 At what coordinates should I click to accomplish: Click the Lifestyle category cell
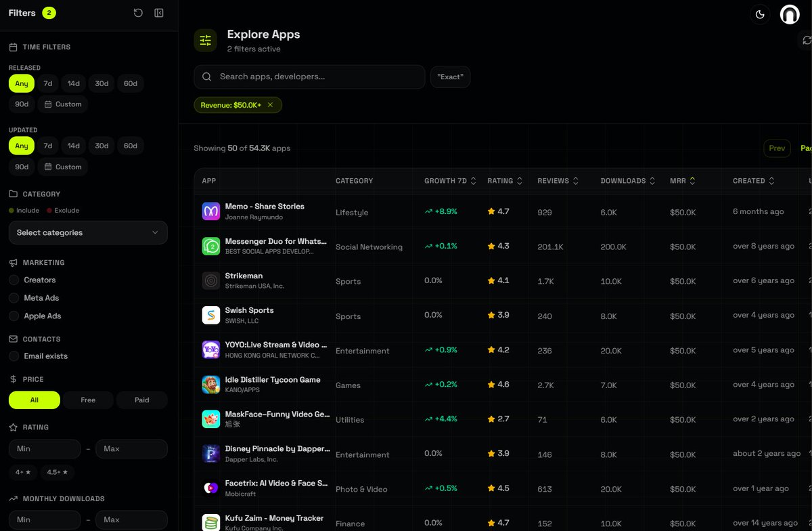click(352, 212)
